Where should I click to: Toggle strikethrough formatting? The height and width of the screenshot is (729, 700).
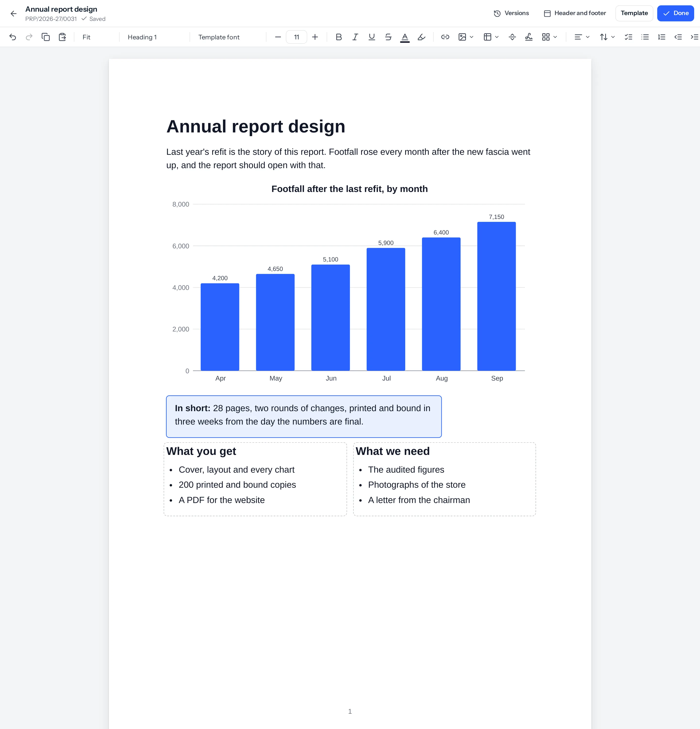point(388,37)
